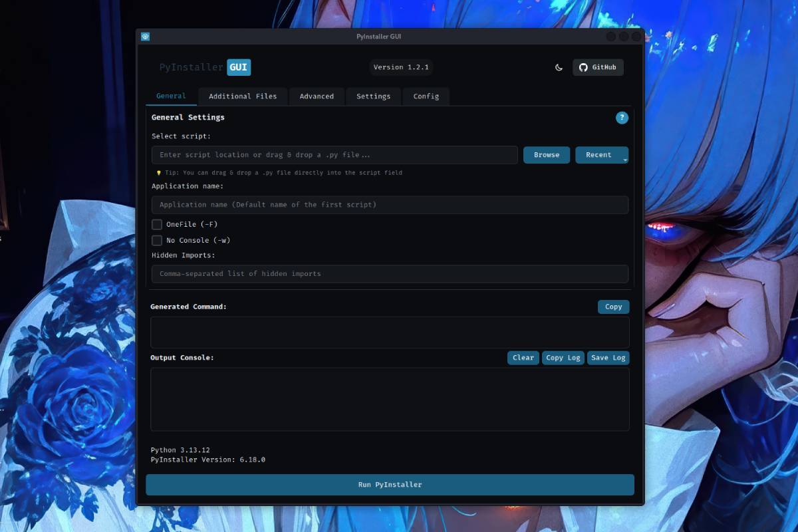
Task: Click the Application name field
Action: (x=390, y=205)
